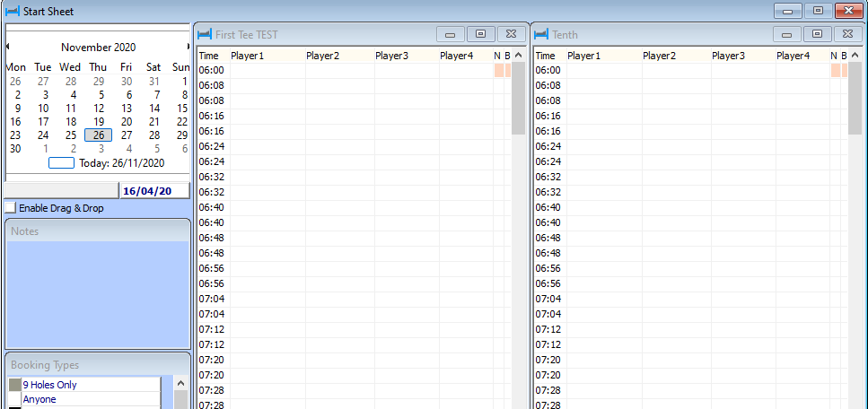Maximize the Start Sheet window
Viewport: 868px width, 409px height.
818,11
